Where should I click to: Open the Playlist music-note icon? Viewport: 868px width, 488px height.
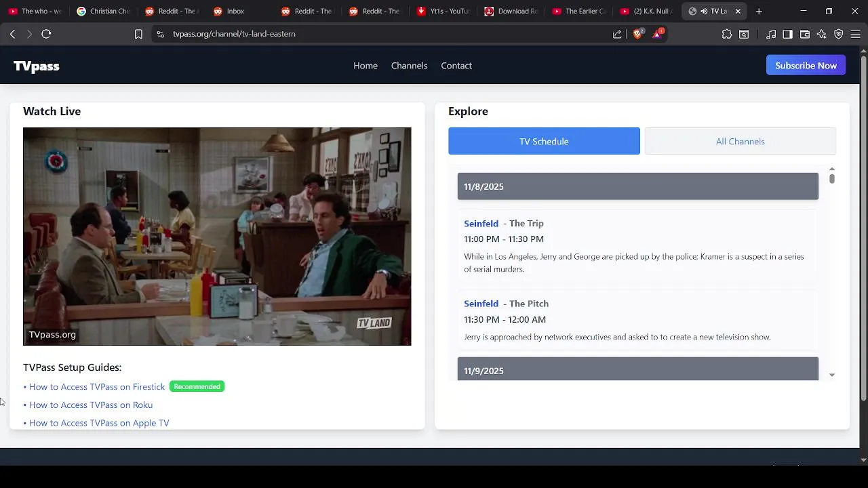pos(771,34)
